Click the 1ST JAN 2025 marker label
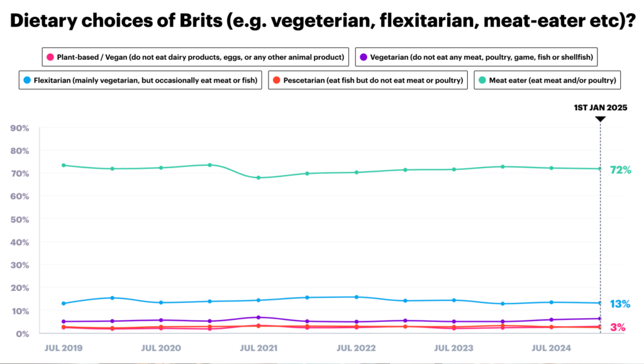Viewport: 644px width, 364px height. click(600, 108)
